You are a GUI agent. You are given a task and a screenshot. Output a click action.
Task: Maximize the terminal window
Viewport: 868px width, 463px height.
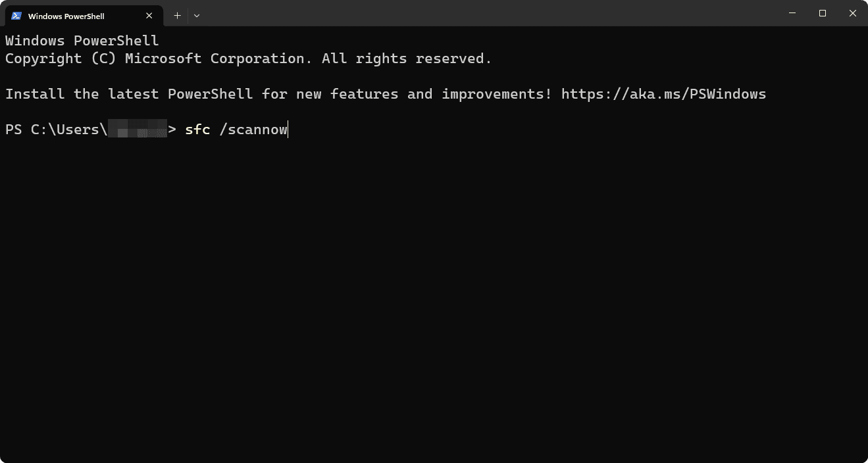click(x=822, y=13)
